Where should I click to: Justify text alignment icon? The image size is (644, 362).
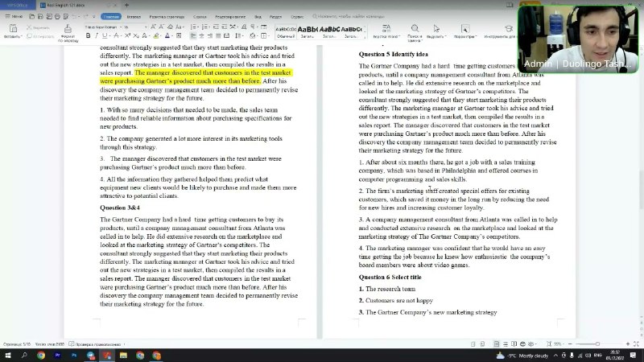218,36
